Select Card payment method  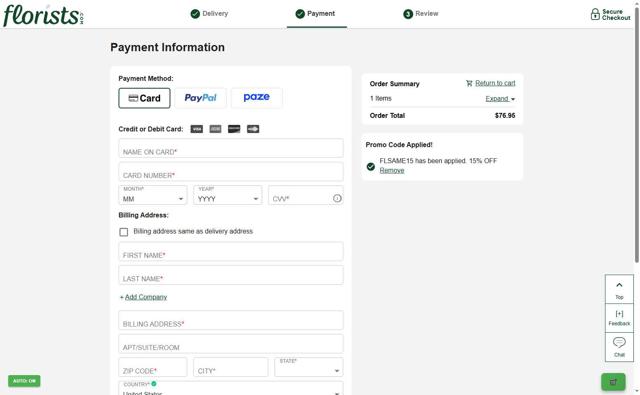pyautogui.click(x=144, y=98)
